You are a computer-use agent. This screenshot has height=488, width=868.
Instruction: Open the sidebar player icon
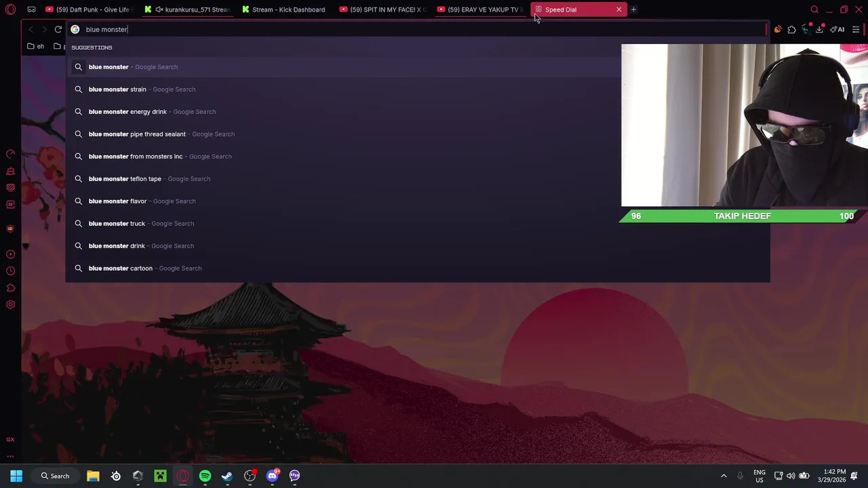coord(10,254)
